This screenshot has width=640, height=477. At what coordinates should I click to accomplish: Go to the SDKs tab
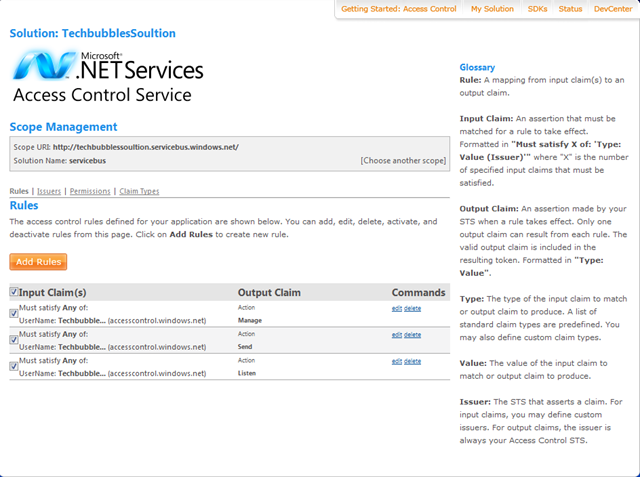click(x=537, y=9)
